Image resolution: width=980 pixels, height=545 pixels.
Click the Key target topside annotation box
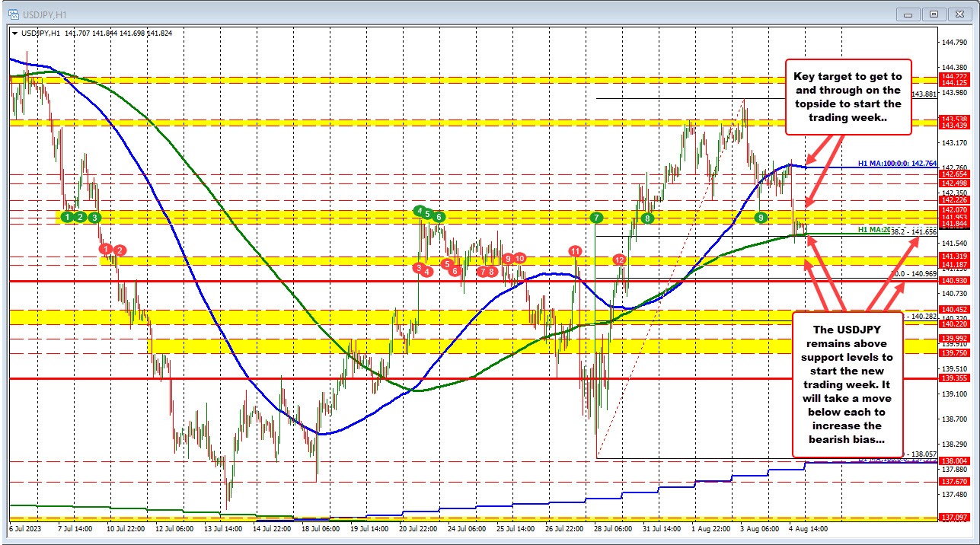848,97
